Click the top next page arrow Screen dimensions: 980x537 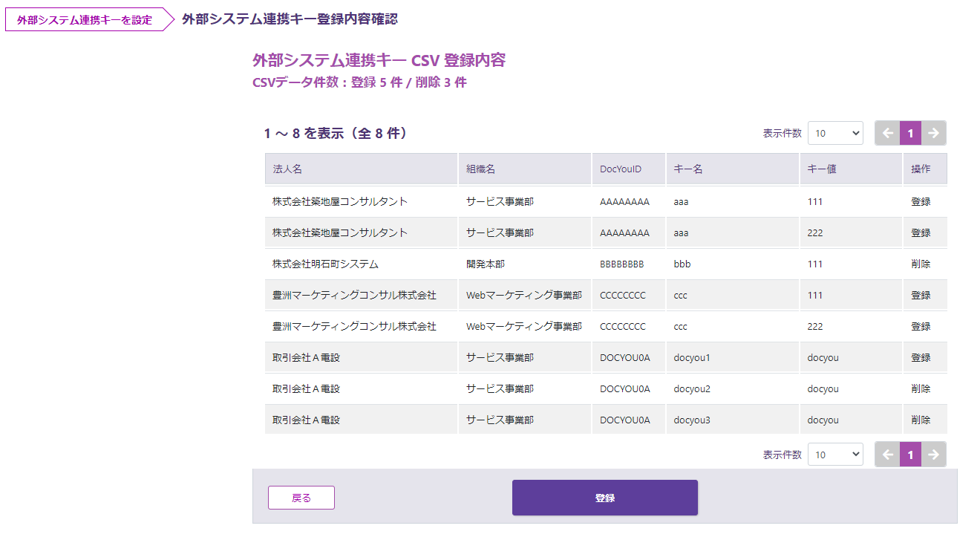934,133
